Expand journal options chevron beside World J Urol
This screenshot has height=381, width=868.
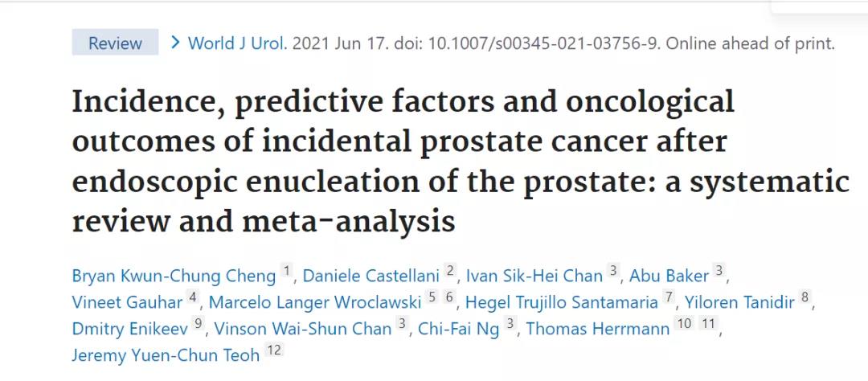click(x=175, y=43)
